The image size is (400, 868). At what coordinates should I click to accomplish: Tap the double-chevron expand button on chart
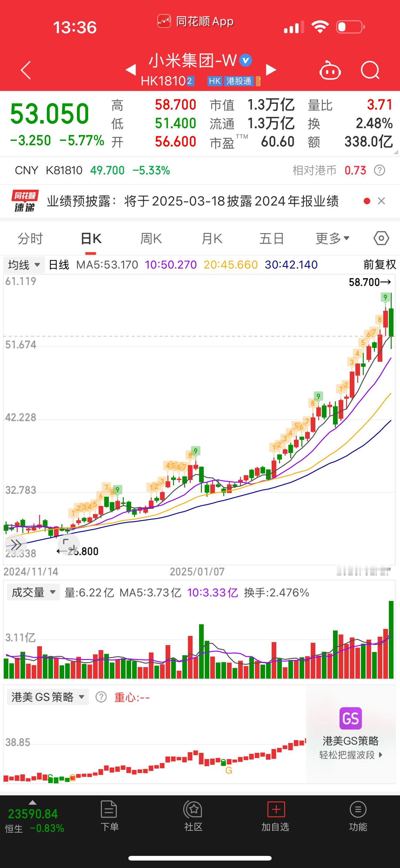point(16,544)
